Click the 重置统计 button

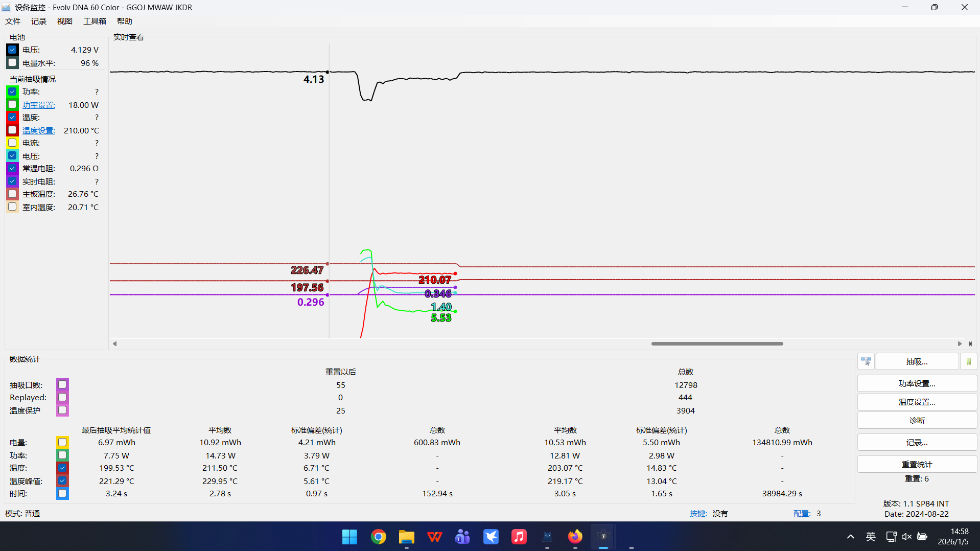point(917,464)
